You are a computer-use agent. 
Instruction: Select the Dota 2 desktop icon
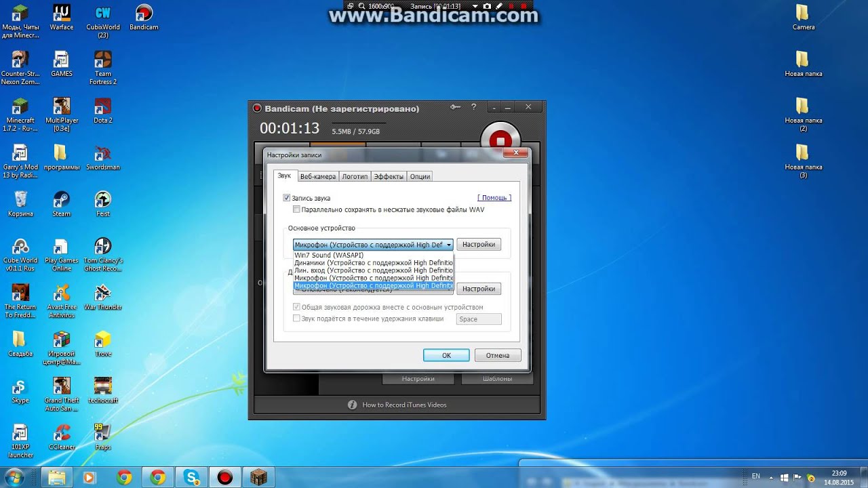click(102, 110)
